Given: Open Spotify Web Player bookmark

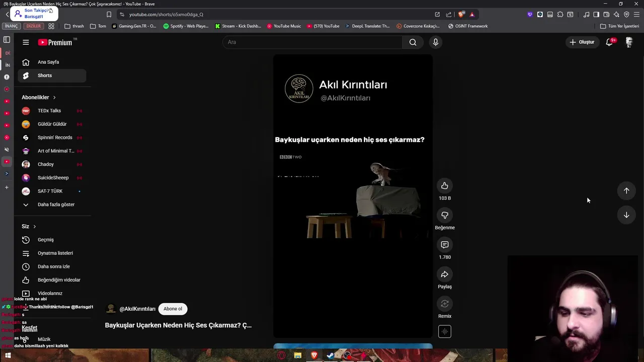Looking at the screenshot, I should pos(186,26).
